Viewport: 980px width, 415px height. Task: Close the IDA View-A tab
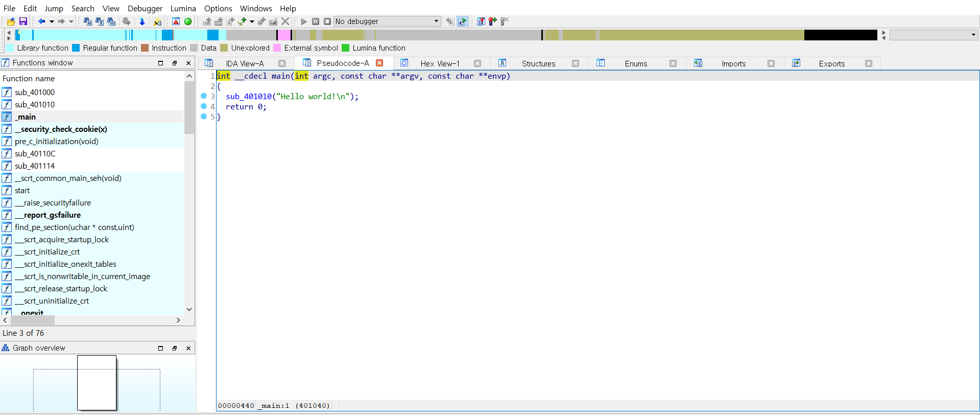(282, 63)
